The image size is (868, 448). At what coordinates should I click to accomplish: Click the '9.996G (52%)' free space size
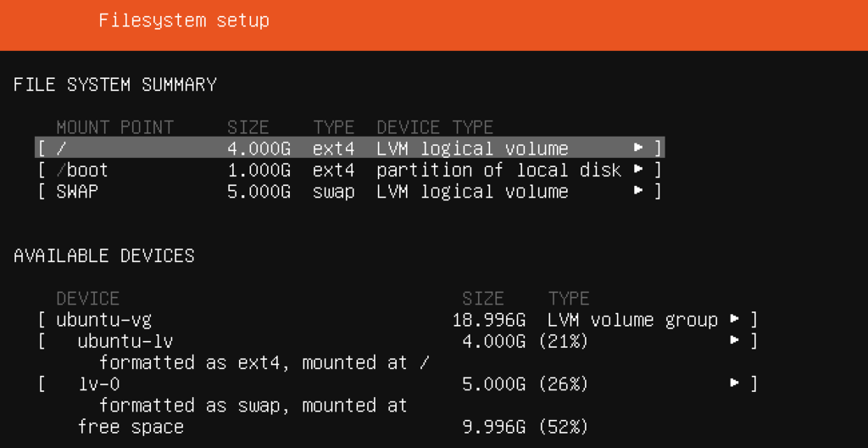(525, 427)
